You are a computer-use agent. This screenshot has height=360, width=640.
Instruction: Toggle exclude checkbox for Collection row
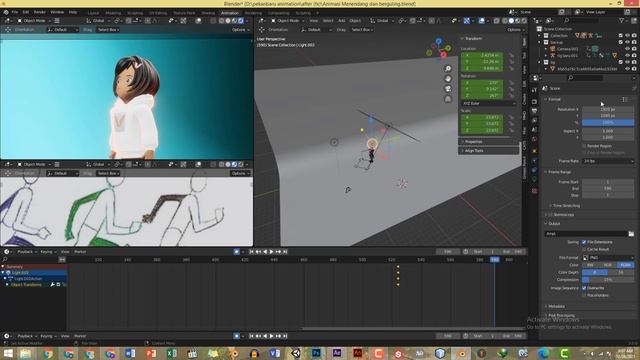(620, 36)
